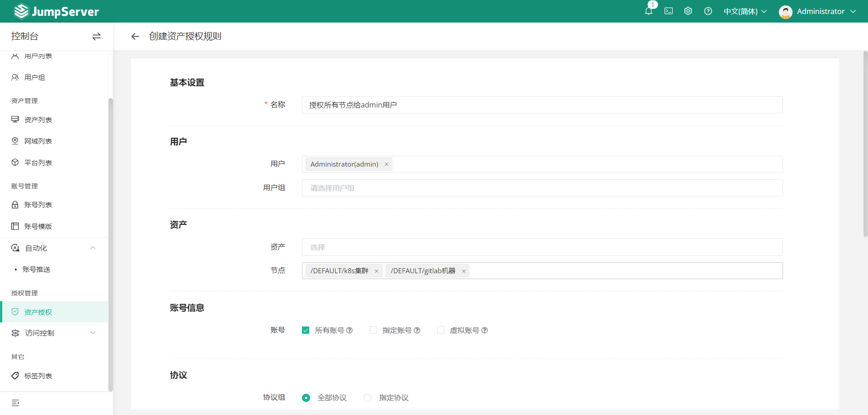Open the web terminal icon
Screen dimensions: 868x415
(669, 11)
